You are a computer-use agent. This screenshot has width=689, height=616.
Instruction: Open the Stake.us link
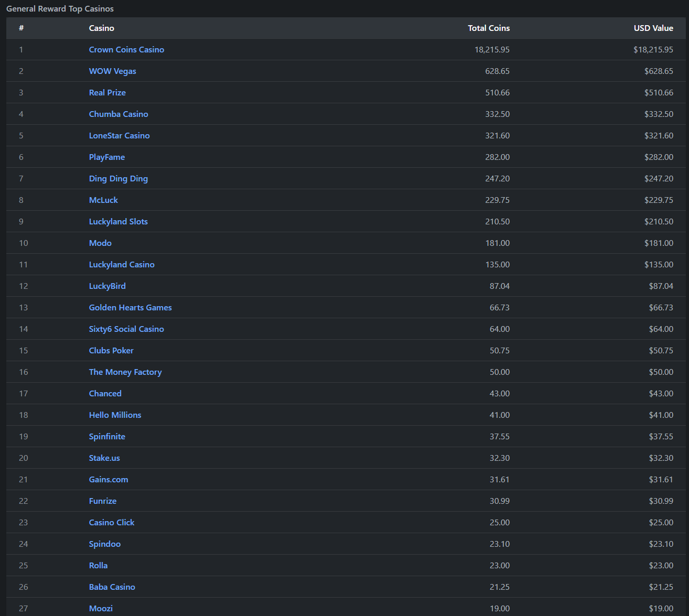click(104, 458)
